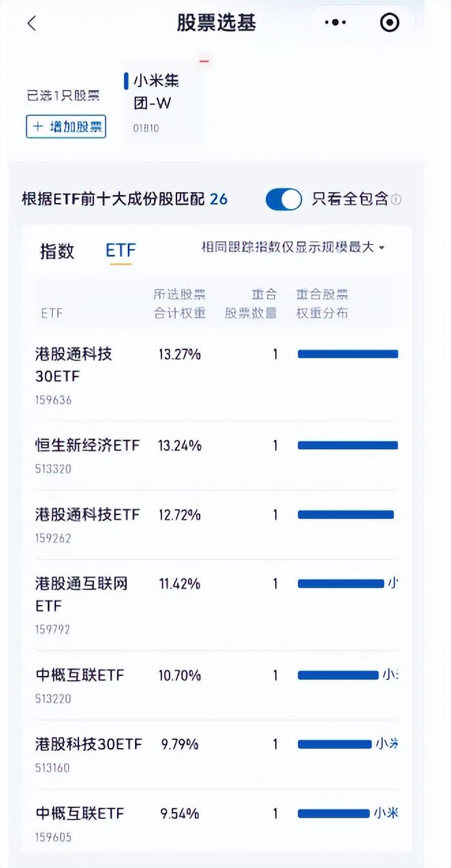Tap the back arrow icon
This screenshot has width=451, height=868.
click(x=31, y=23)
